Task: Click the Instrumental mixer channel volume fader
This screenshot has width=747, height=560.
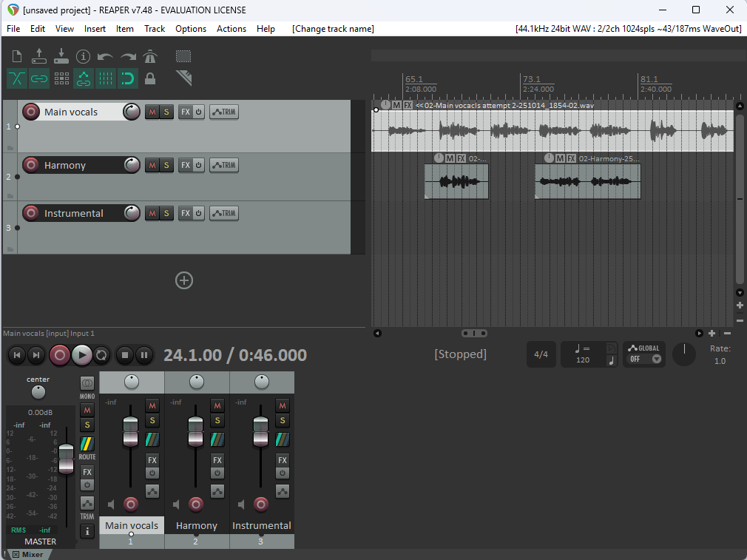Action: [260, 432]
